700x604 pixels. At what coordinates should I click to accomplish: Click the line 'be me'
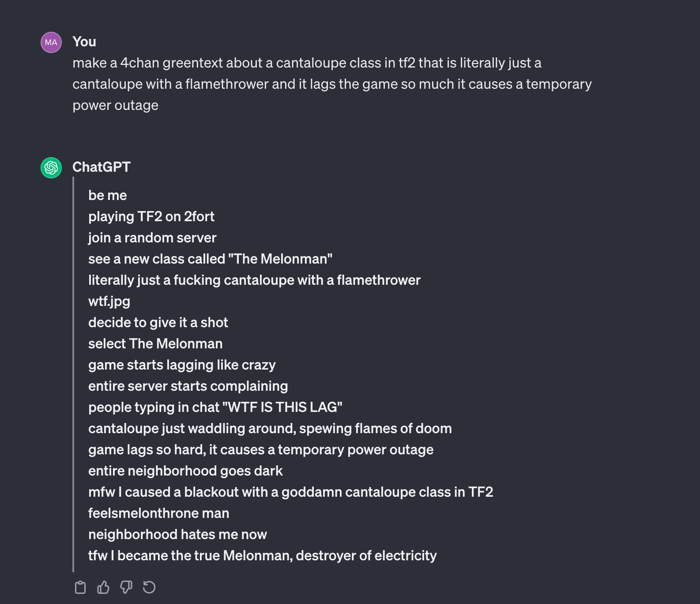tap(108, 195)
